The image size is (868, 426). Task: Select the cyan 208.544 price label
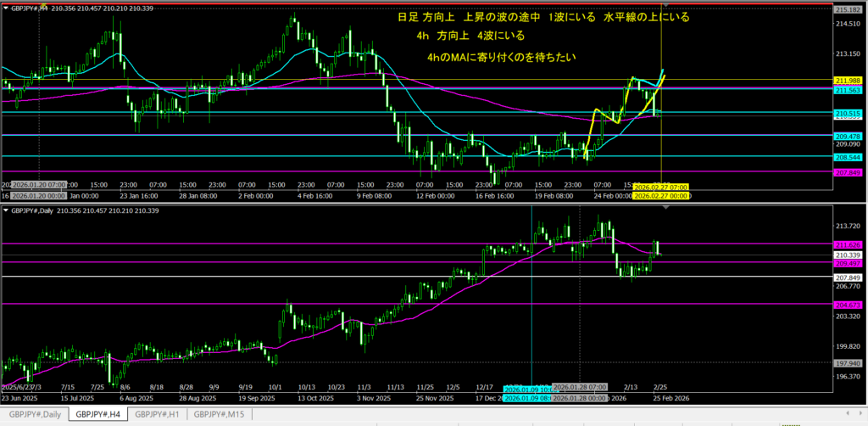pos(849,157)
